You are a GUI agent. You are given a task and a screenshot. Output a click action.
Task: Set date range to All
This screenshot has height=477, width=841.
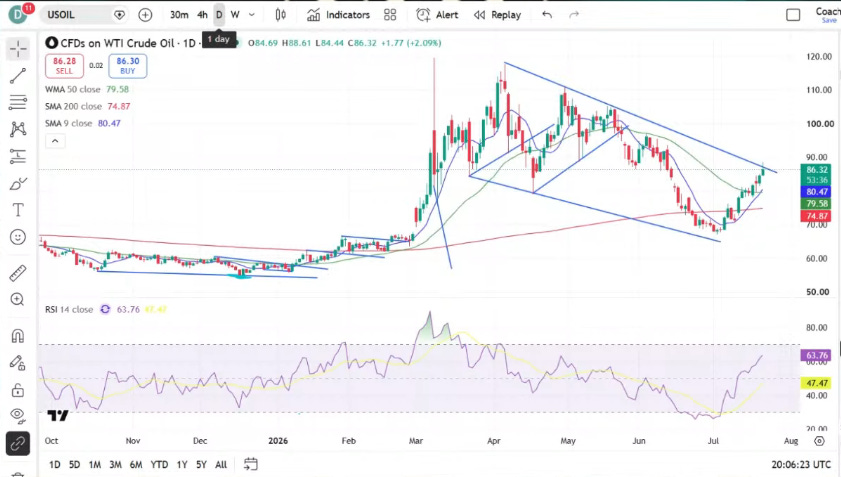click(x=221, y=465)
